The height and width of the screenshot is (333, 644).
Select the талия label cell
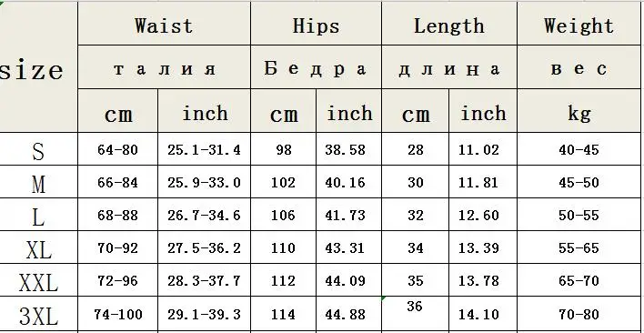164,67
